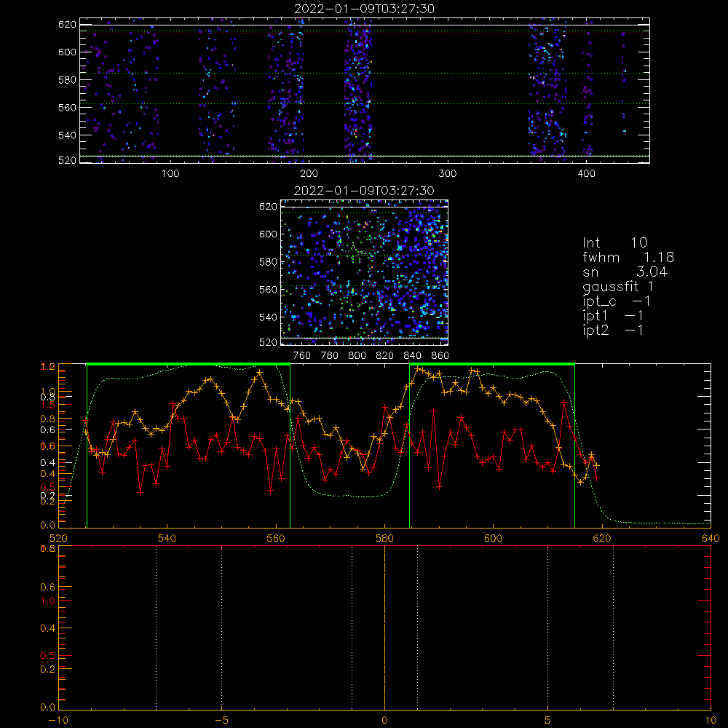Click the y-axis label 600 of the top plot
728x728 pixels.
pyautogui.click(x=67, y=52)
